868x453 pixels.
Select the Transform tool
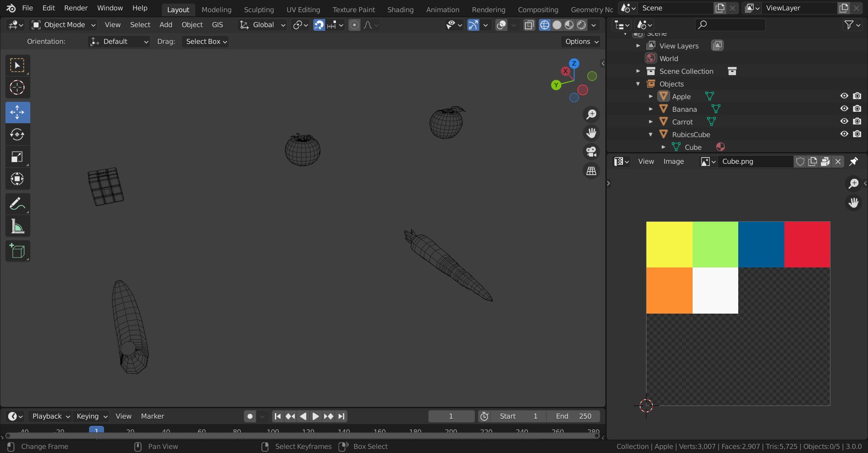pyautogui.click(x=18, y=179)
